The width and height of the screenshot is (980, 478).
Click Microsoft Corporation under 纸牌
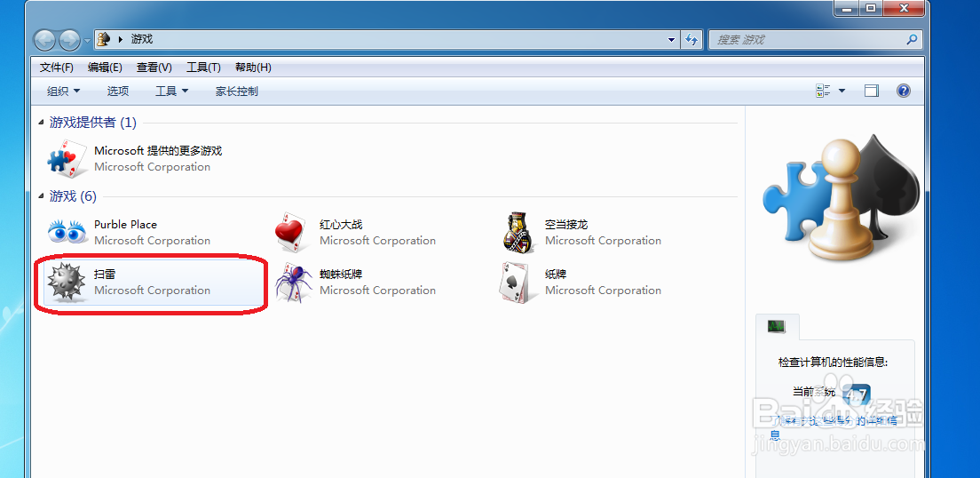[x=603, y=291]
